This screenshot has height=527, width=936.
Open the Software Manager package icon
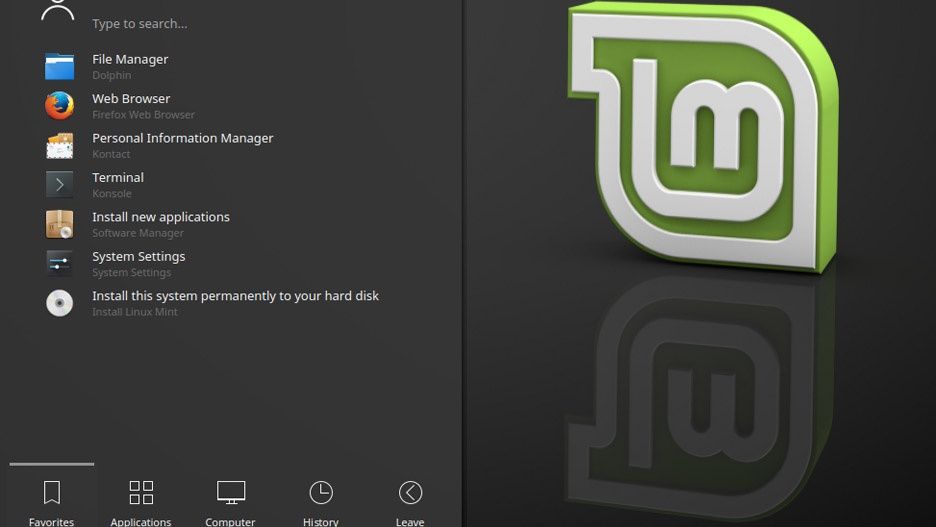(x=60, y=224)
